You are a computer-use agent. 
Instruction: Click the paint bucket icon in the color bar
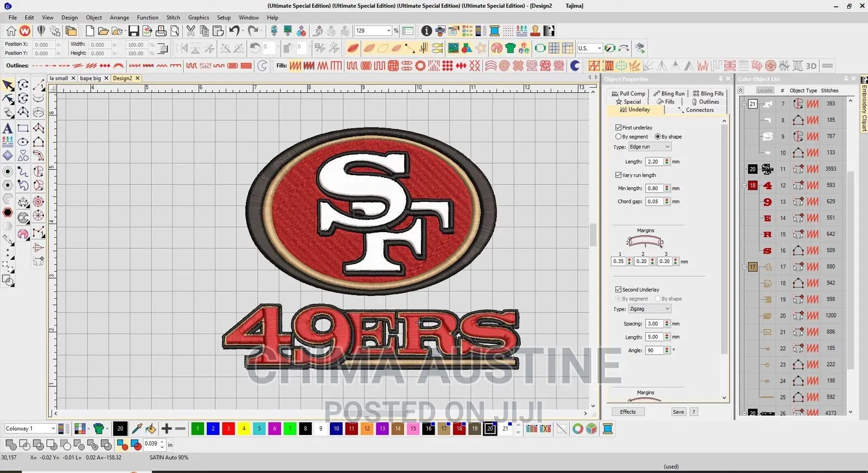tap(151, 429)
